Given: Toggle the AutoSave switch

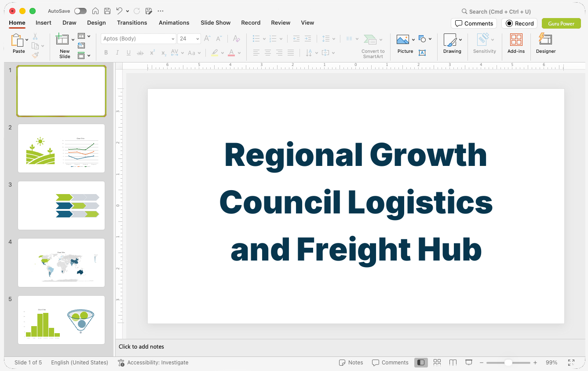Looking at the screenshot, I should 80,11.
